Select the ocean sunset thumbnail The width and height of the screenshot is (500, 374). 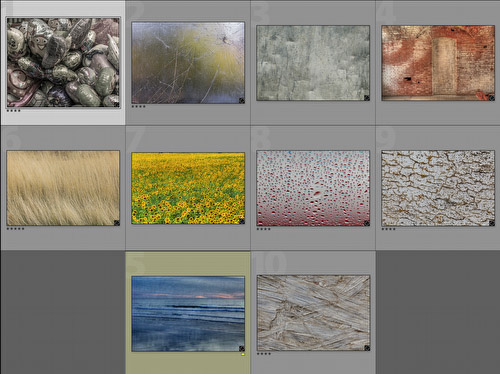point(188,314)
